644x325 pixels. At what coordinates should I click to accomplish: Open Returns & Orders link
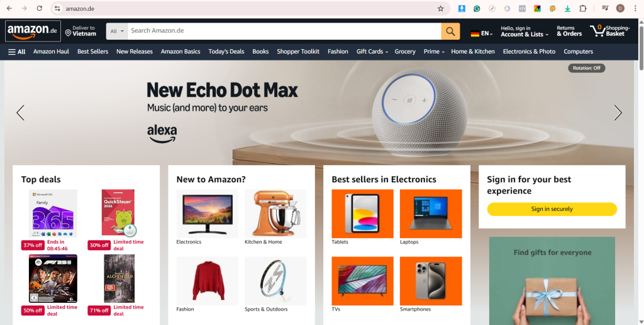(569, 31)
